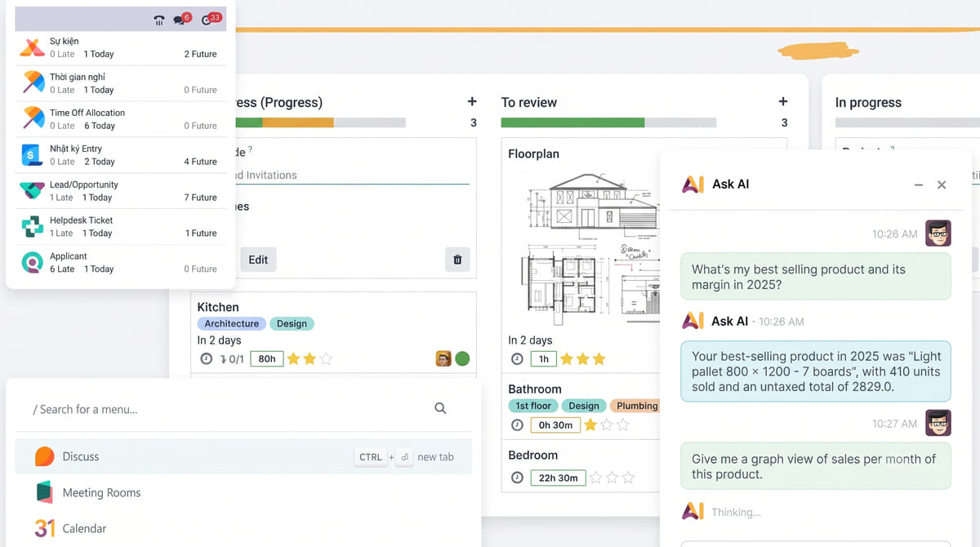Open the conversations icon with badge 6
The image size is (980, 547).
point(180,20)
